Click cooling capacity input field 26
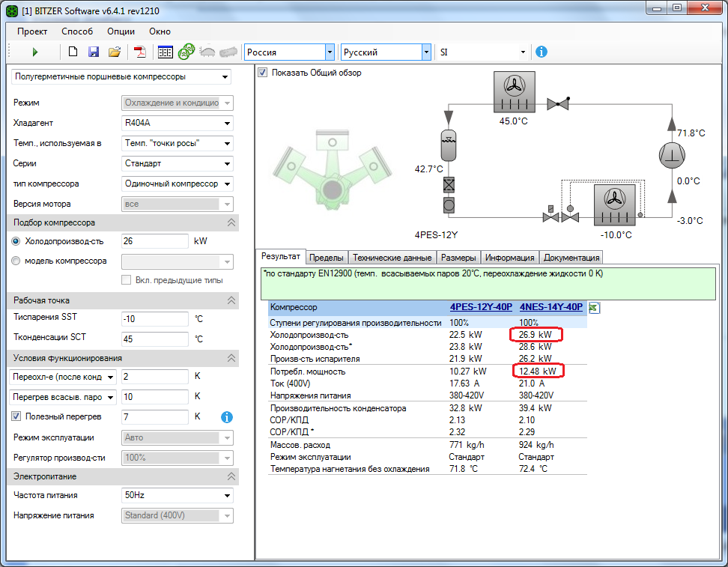Image resolution: width=728 pixels, height=567 pixels. [154, 241]
